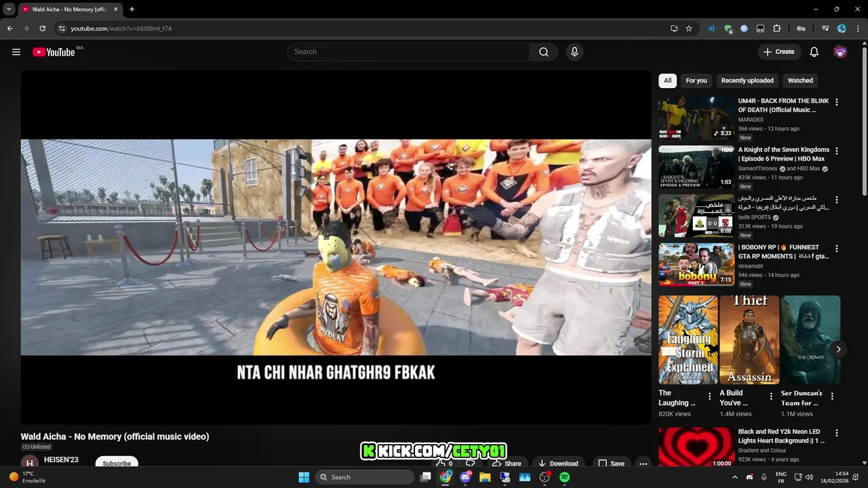Screen dimensions: 868x488
Task: Open options for beIN SPORTS video
Action: tap(836, 200)
